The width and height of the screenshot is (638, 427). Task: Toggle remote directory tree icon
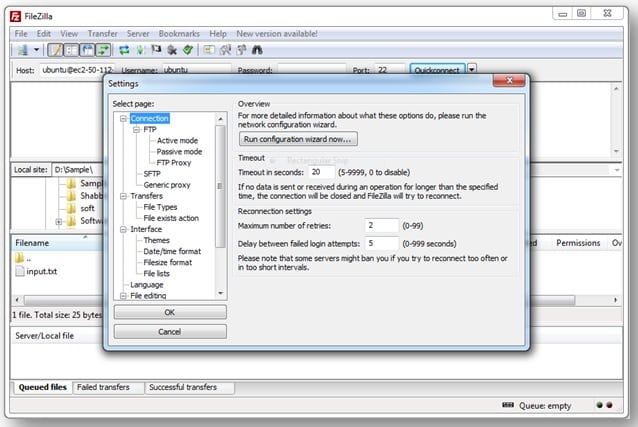point(87,50)
